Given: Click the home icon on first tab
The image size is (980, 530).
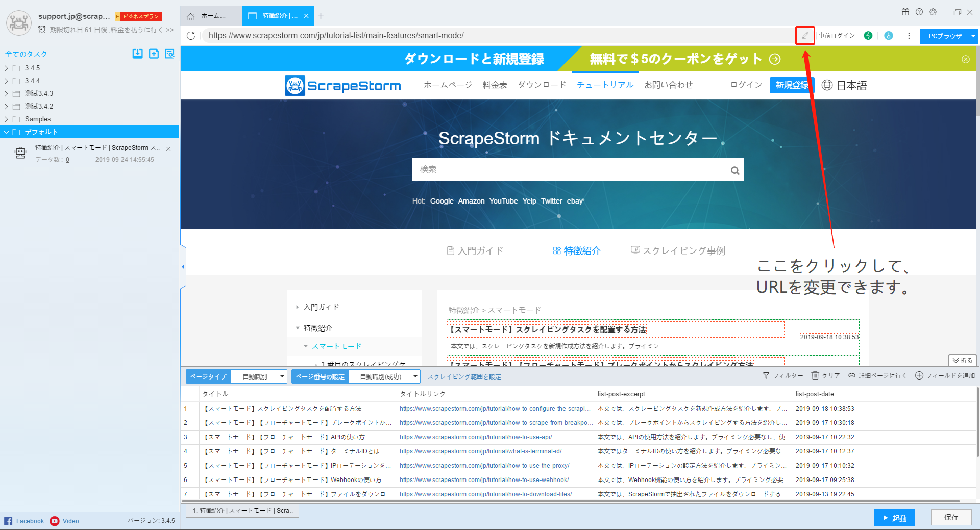Looking at the screenshot, I should coord(190,16).
